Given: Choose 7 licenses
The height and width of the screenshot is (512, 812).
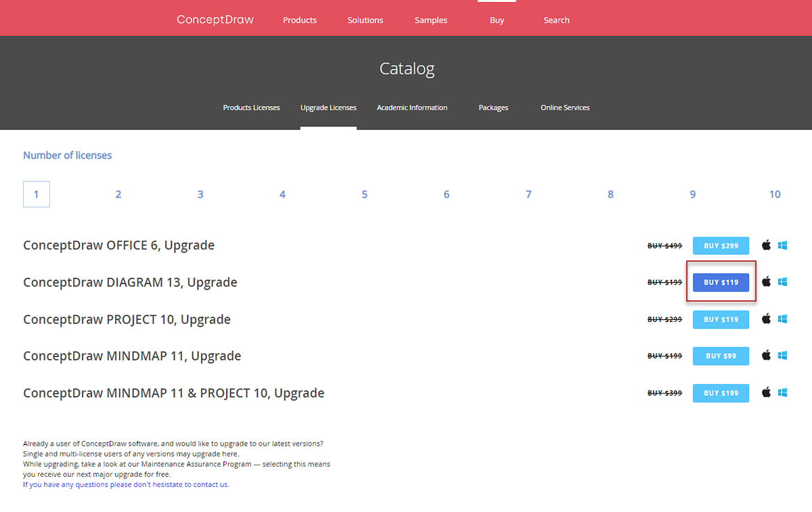Looking at the screenshot, I should (528, 194).
